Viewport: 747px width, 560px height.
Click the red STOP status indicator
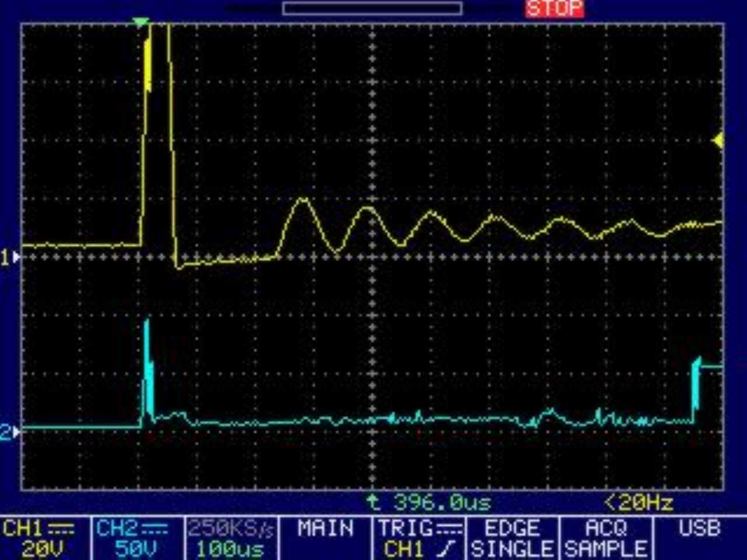(554, 8)
